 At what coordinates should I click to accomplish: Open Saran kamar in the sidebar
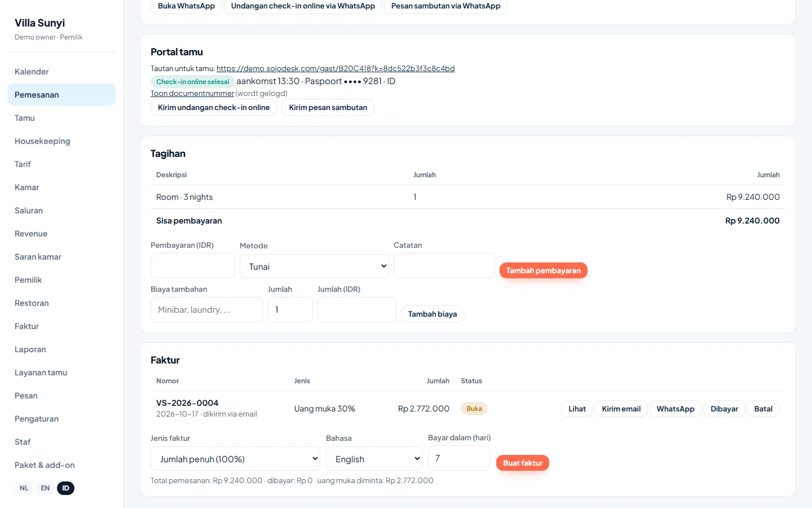point(61,257)
